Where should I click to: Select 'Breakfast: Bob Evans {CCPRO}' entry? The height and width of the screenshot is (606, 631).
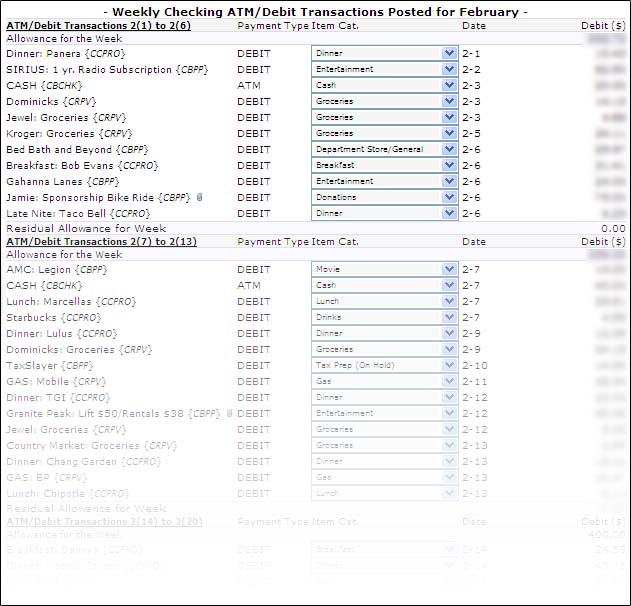click(x=82, y=166)
